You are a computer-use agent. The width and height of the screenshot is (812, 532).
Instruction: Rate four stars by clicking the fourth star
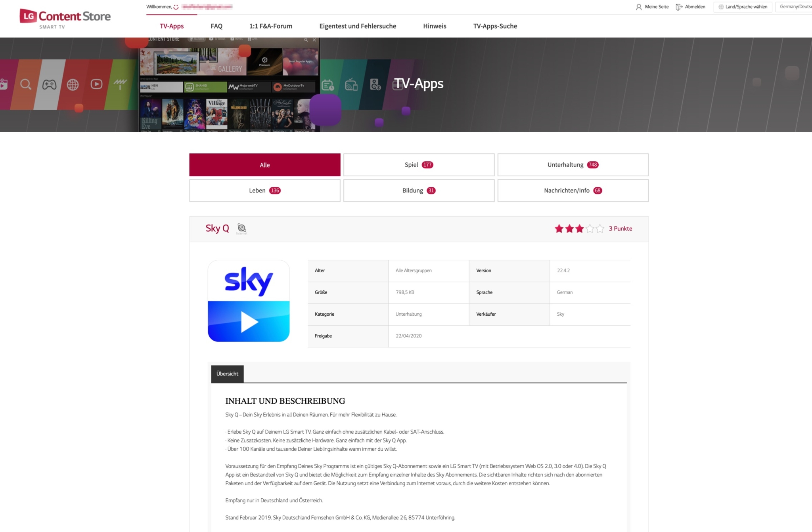(x=589, y=229)
